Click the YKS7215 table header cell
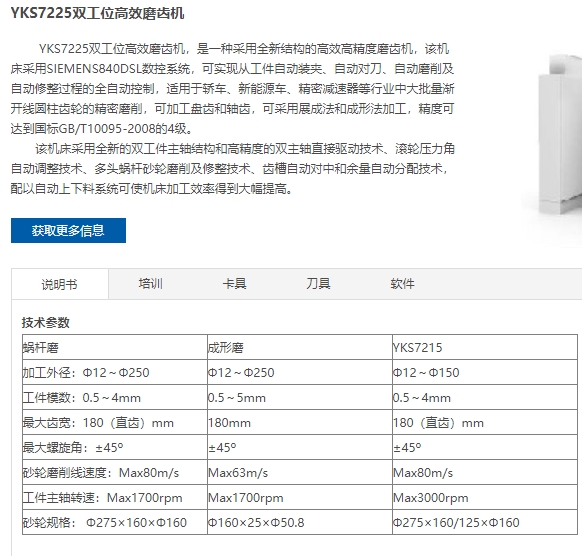 pyautogui.click(x=485, y=347)
